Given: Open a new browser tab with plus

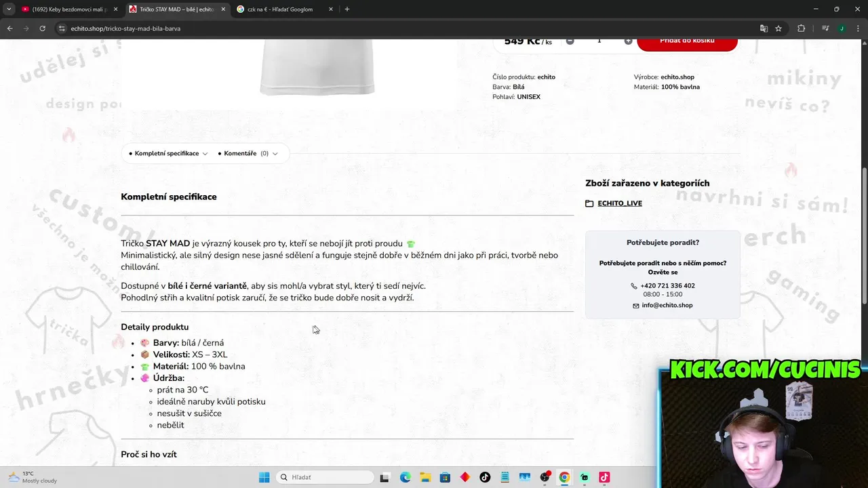Looking at the screenshot, I should tap(347, 9).
